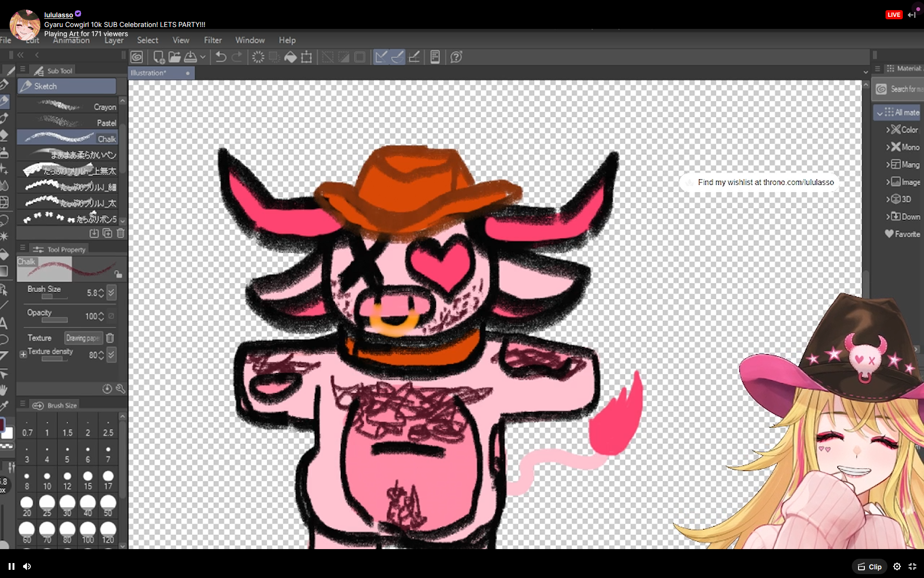Open the Filter menu

click(x=212, y=40)
